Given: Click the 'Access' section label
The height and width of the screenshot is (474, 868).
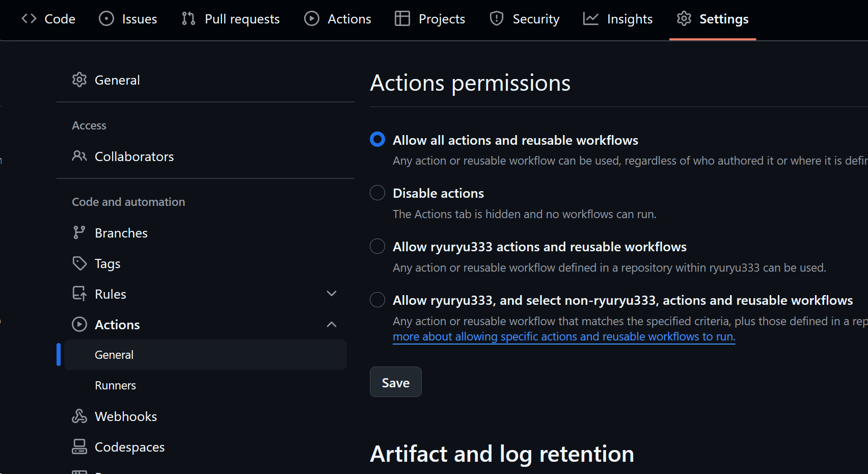Looking at the screenshot, I should [89, 125].
